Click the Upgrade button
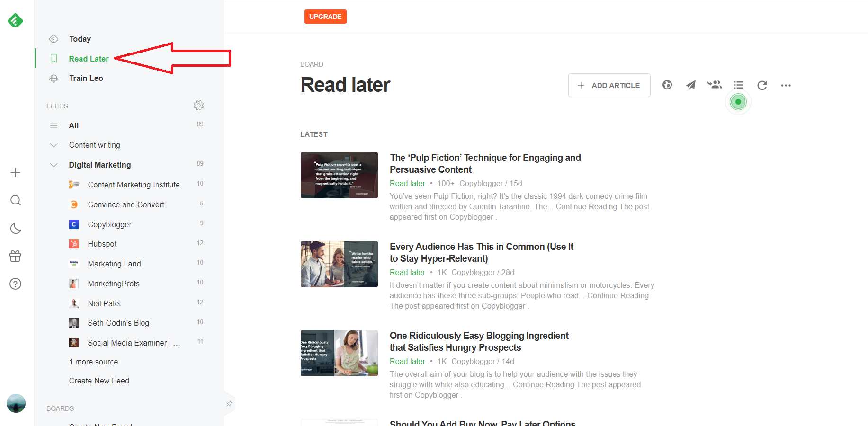868x426 pixels. tap(325, 17)
